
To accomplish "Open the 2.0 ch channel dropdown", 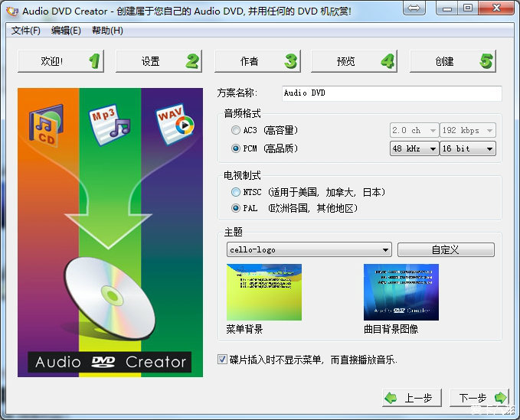I will 414,130.
